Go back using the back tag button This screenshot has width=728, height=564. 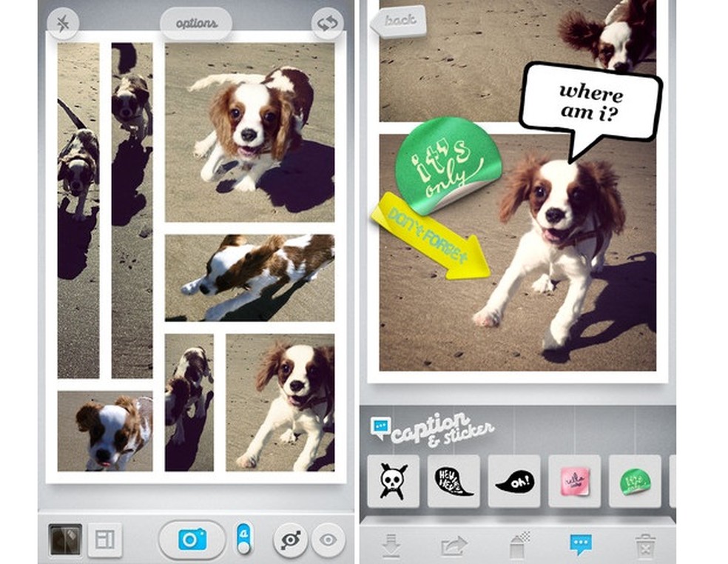pyautogui.click(x=399, y=21)
